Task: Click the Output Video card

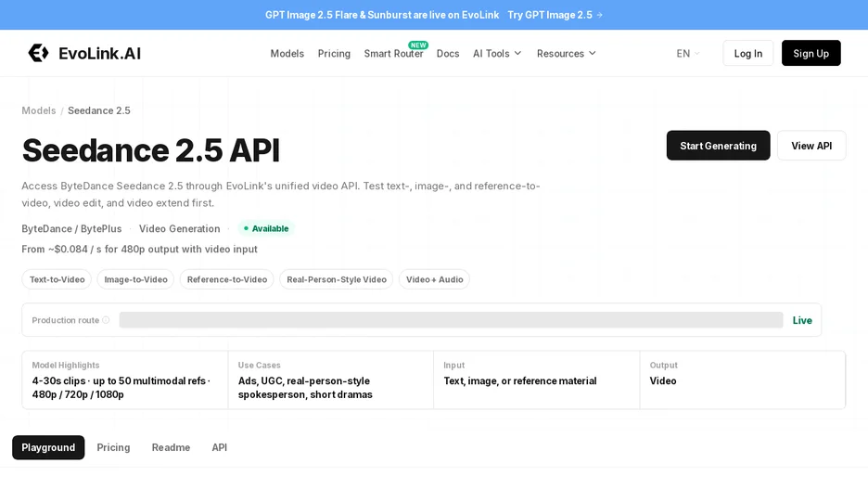Action: tap(742, 380)
